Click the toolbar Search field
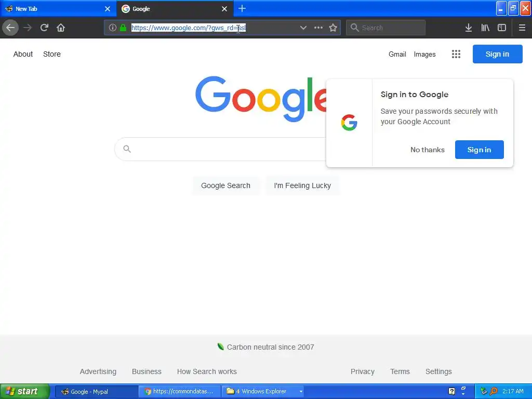 [x=386, y=28]
